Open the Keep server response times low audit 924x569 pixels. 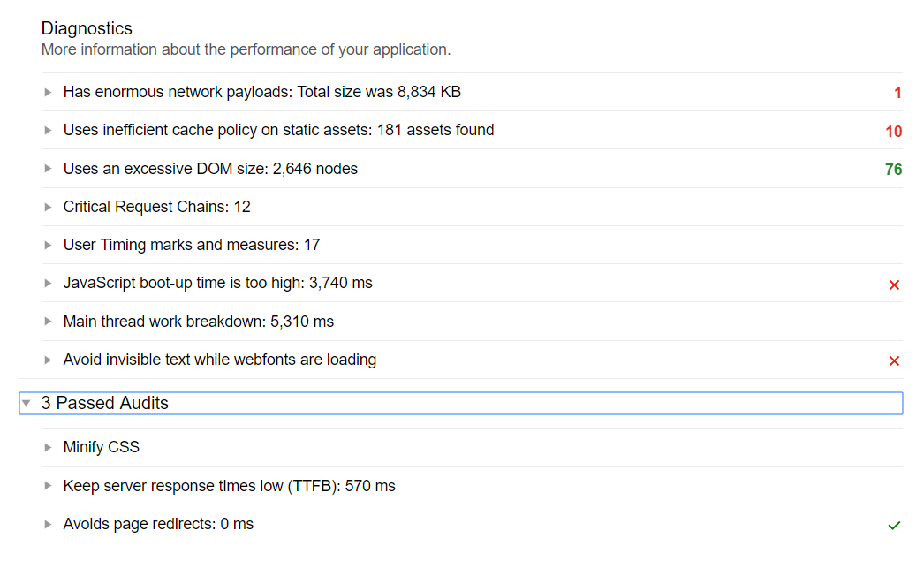coord(229,486)
